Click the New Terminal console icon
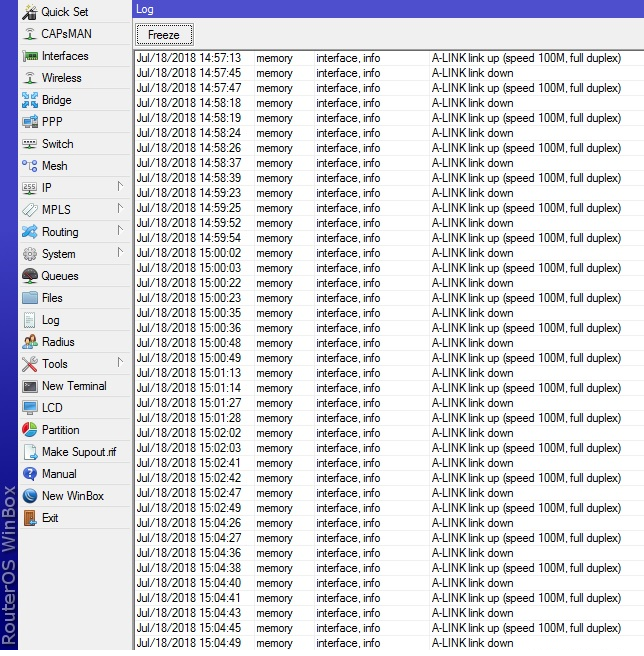The height and width of the screenshot is (656, 644). [x=30, y=386]
